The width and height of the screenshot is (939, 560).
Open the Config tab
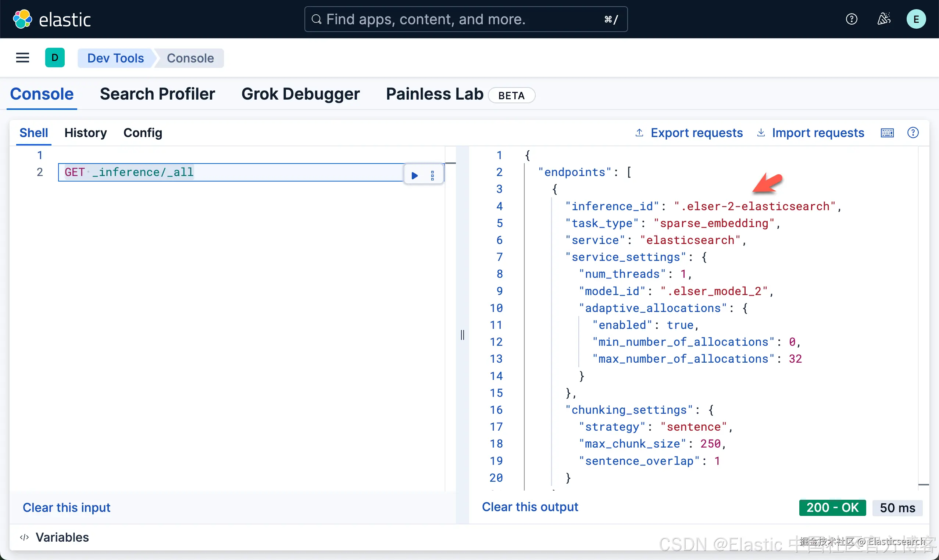(143, 133)
